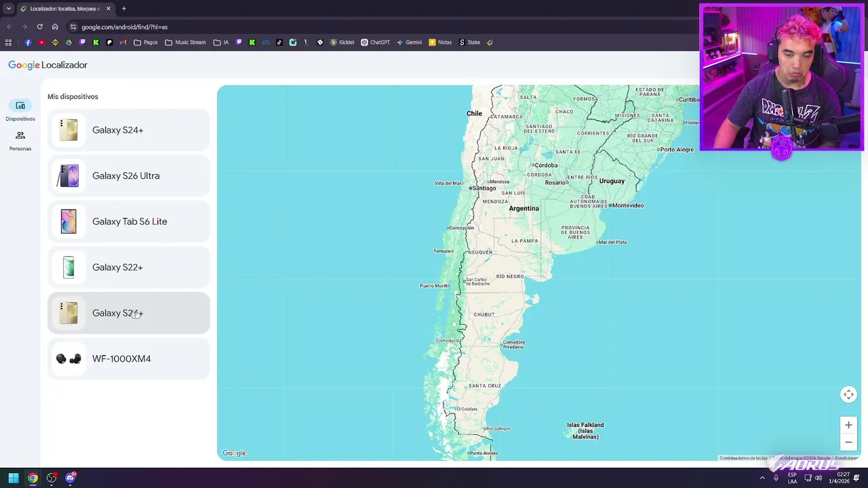The width and height of the screenshot is (868, 488).
Task: Select the Galaxy S26 Ultra device
Action: 129,176
